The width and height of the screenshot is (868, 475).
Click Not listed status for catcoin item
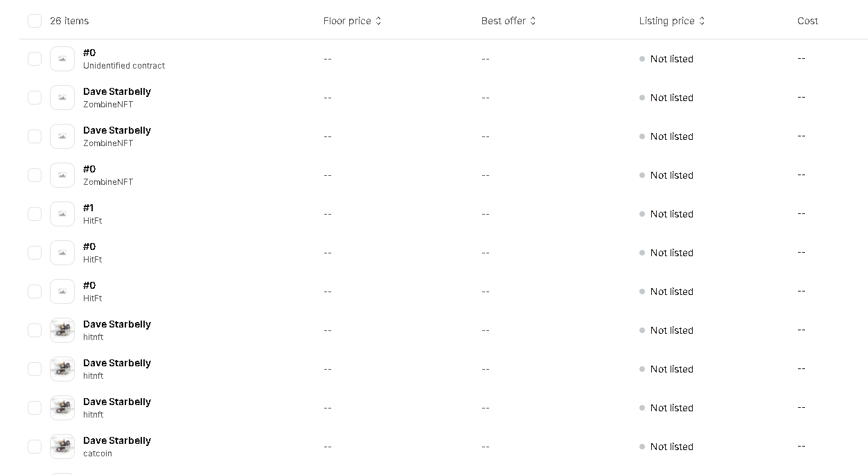(671, 447)
